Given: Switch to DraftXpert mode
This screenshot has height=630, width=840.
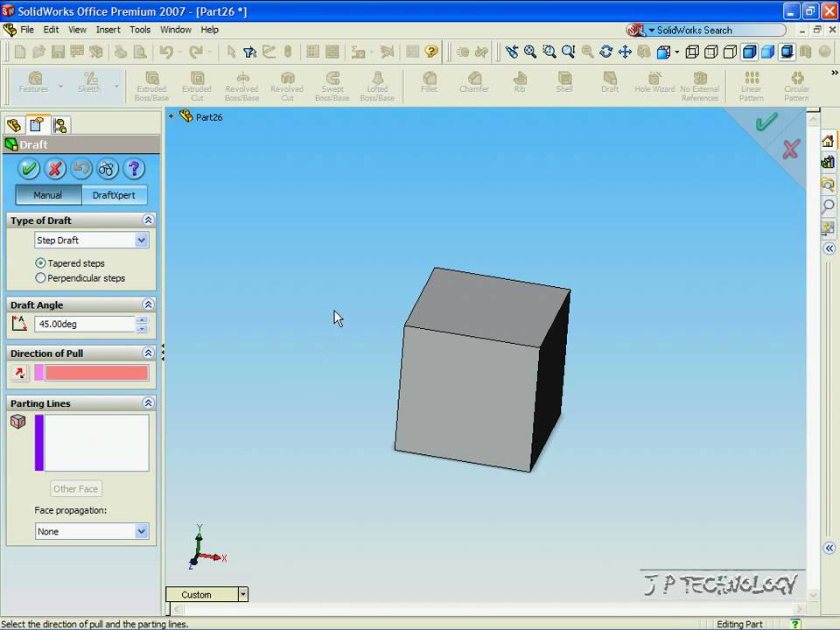Looking at the screenshot, I should click(114, 195).
